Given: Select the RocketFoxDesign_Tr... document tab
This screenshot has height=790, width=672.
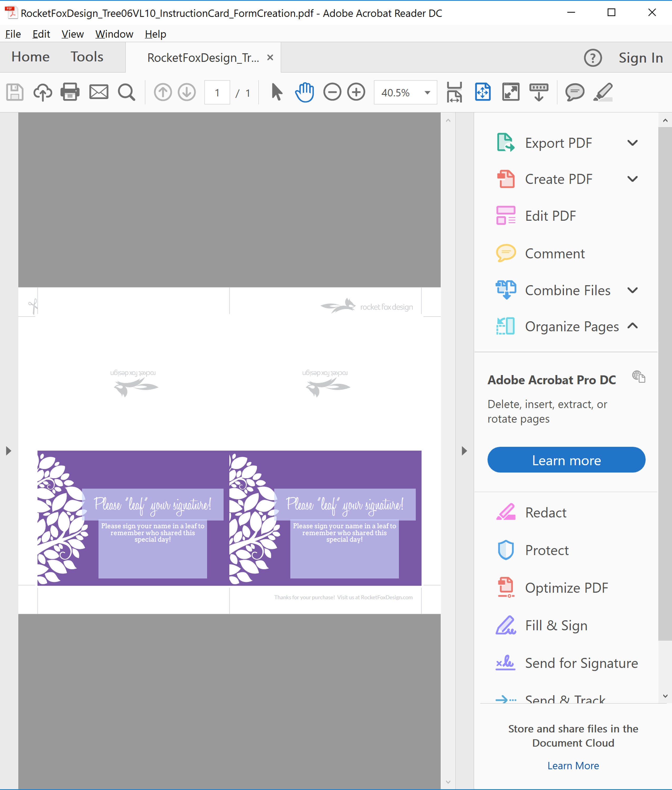Looking at the screenshot, I should click(203, 58).
